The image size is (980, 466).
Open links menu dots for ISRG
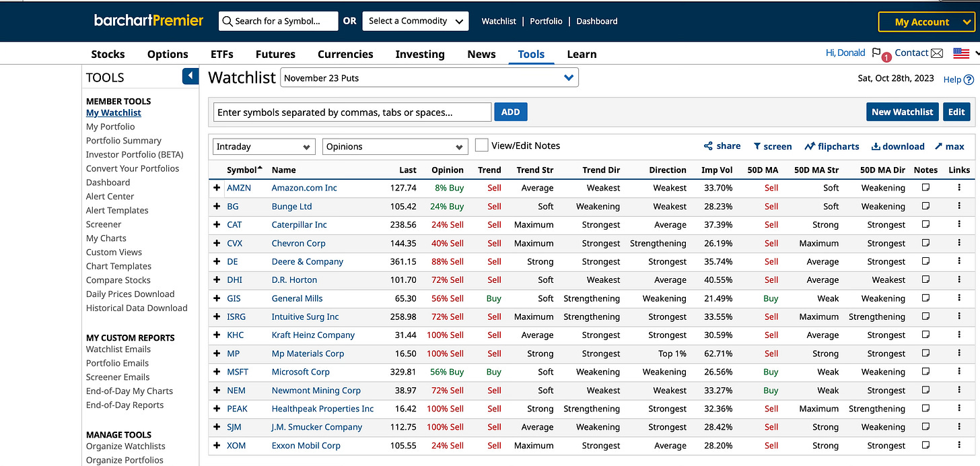959,317
